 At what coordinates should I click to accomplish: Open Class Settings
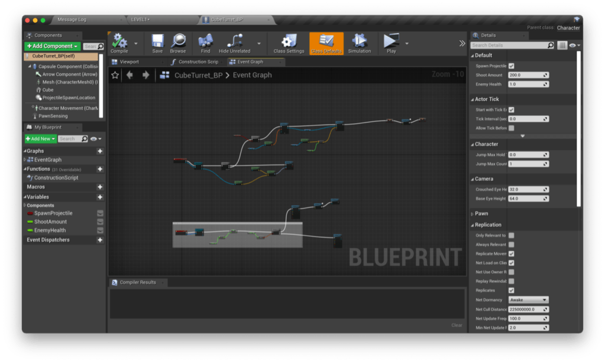pyautogui.click(x=289, y=41)
